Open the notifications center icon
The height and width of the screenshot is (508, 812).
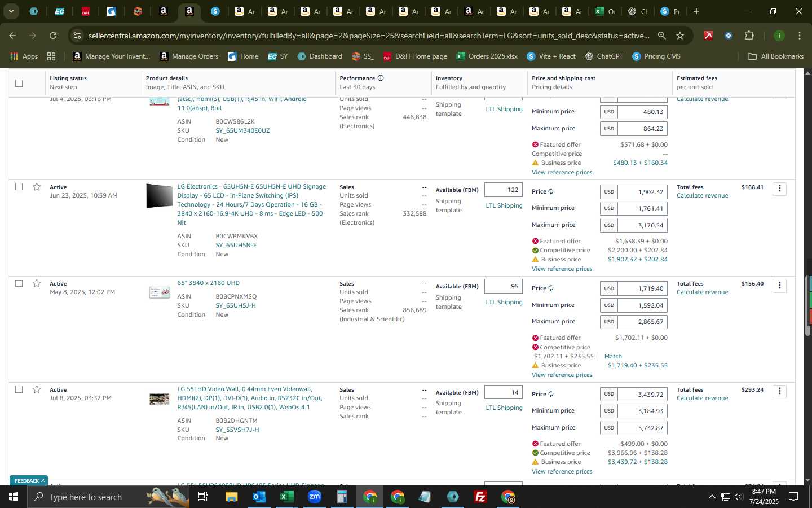[793, 497]
